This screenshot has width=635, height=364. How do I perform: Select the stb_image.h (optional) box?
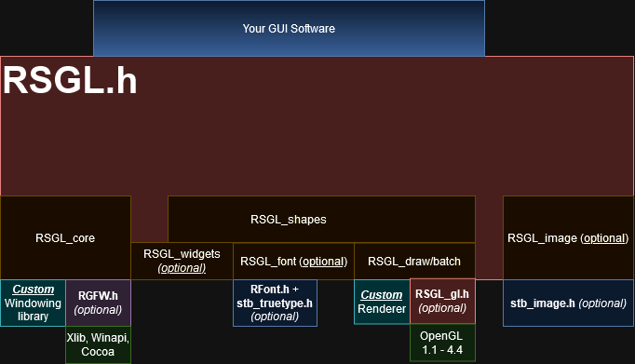pyautogui.click(x=568, y=303)
